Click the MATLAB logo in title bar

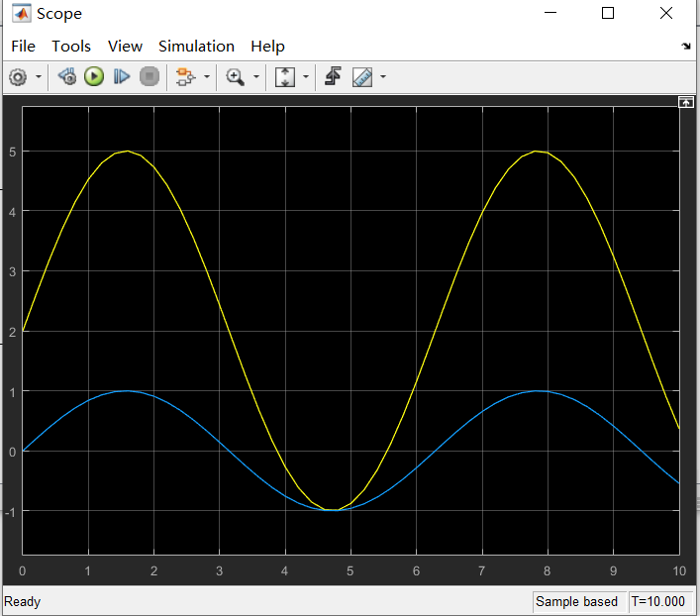[x=22, y=14]
